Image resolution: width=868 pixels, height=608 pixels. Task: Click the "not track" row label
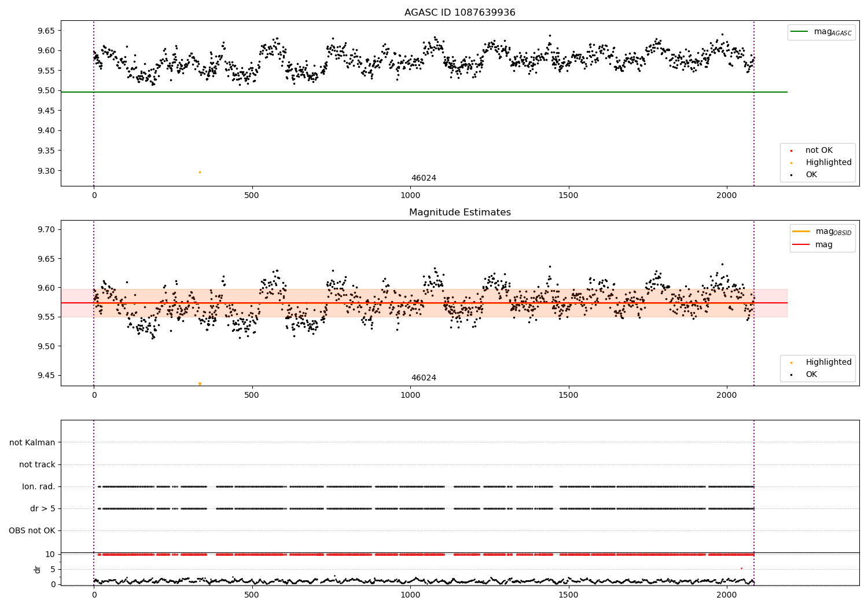[x=37, y=465]
